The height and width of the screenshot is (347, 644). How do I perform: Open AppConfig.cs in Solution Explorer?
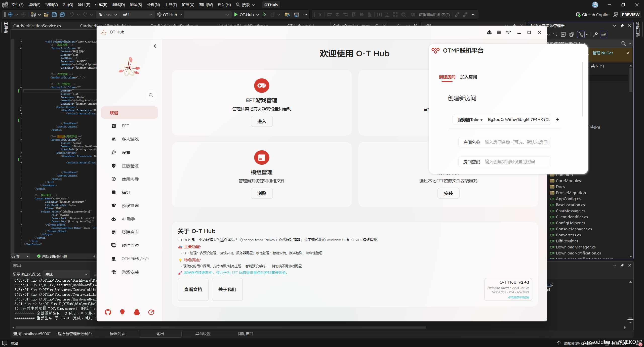[x=568, y=199]
